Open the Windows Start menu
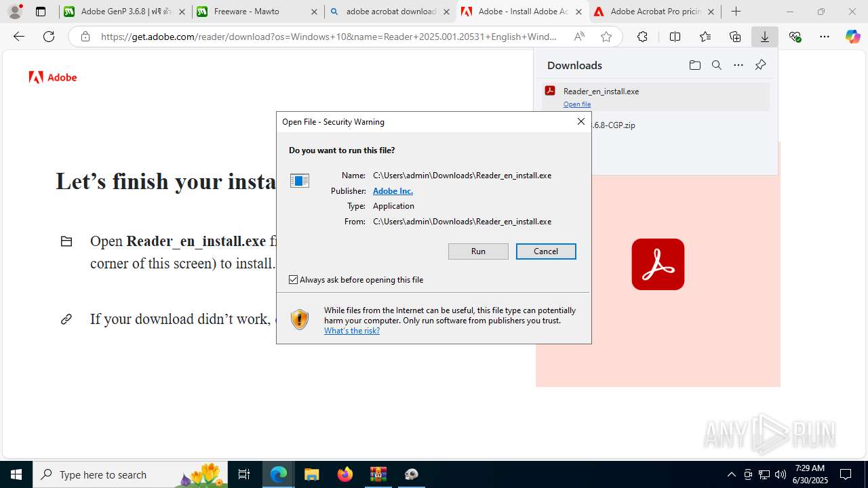The height and width of the screenshot is (488, 868). click(16, 474)
